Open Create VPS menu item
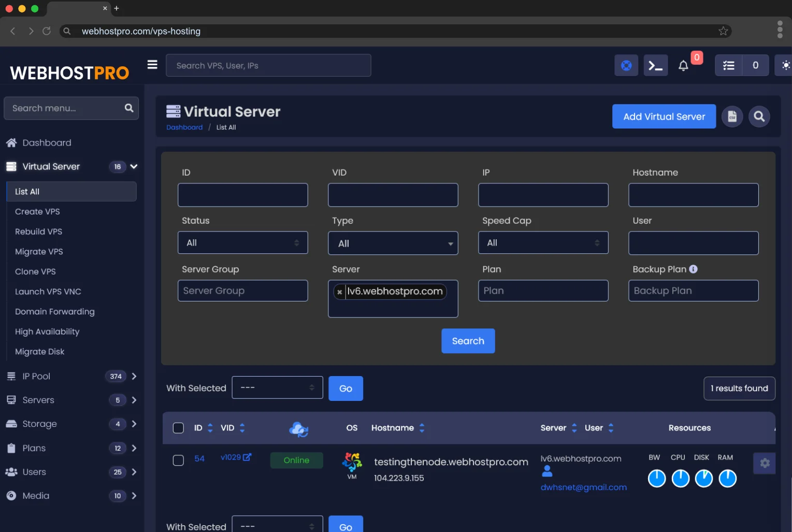 [37, 211]
